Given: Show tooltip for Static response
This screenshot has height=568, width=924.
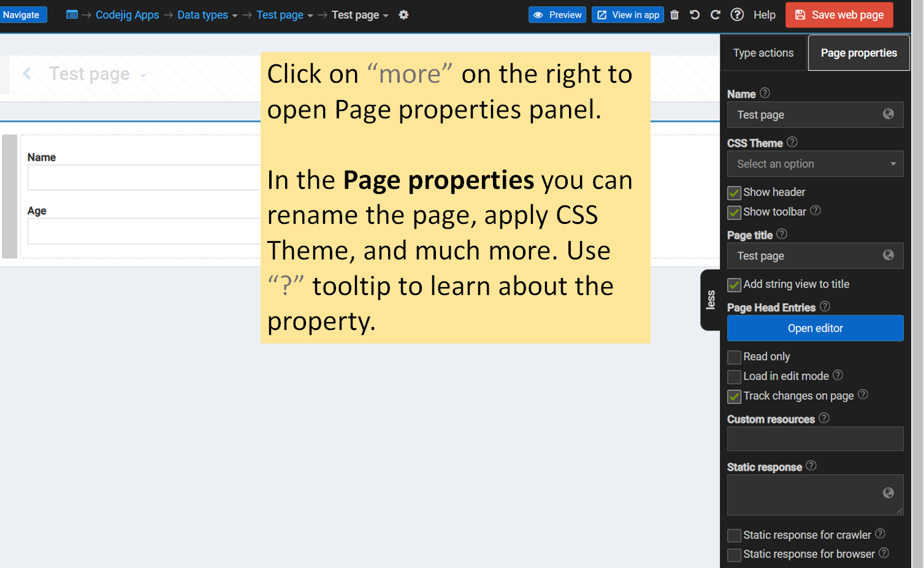Looking at the screenshot, I should [x=811, y=466].
